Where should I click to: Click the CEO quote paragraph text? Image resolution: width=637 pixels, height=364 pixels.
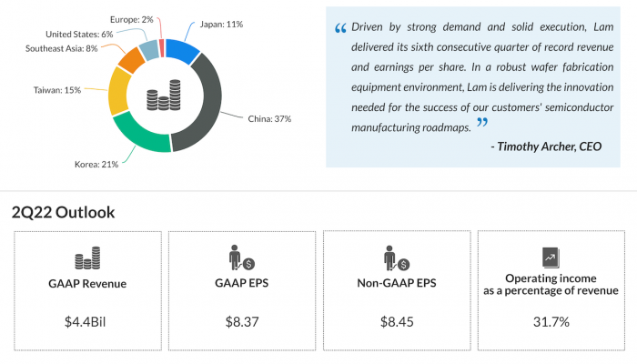point(482,77)
